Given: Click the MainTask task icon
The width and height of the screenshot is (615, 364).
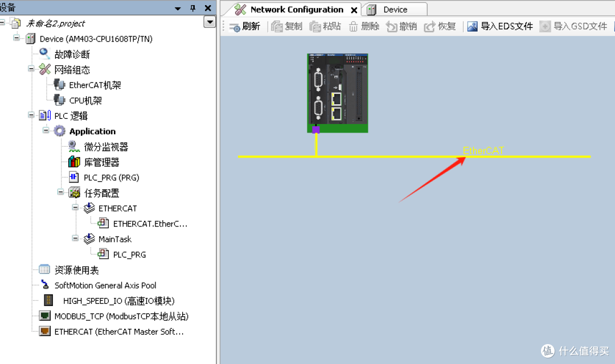Looking at the screenshot, I should [x=89, y=239].
